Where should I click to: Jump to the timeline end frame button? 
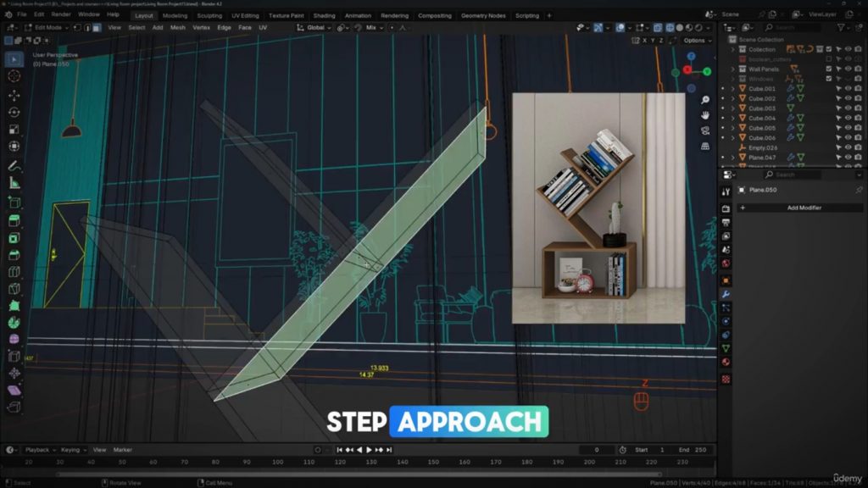pyautogui.click(x=389, y=450)
